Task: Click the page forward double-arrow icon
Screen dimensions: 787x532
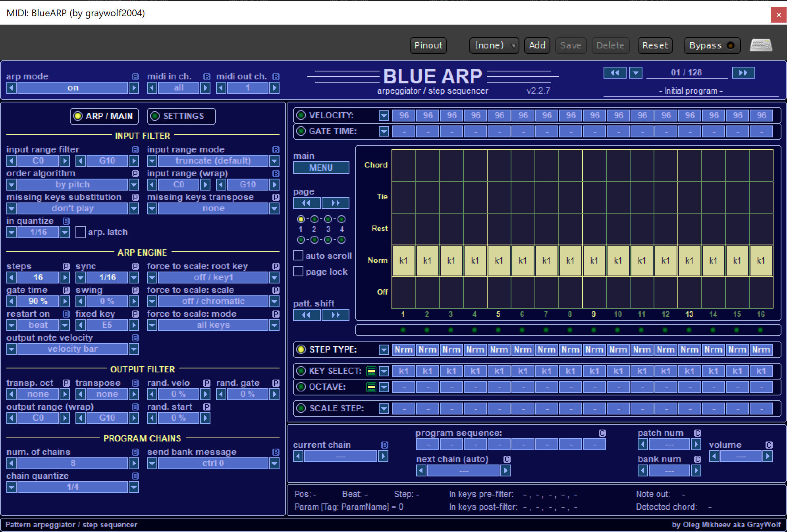Action: (x=336, y=203)
